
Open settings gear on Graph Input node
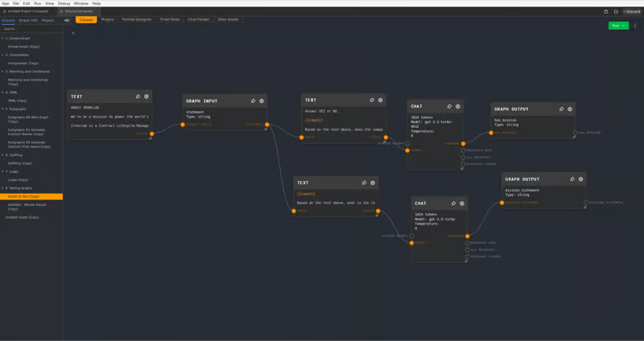click(262, 101)
